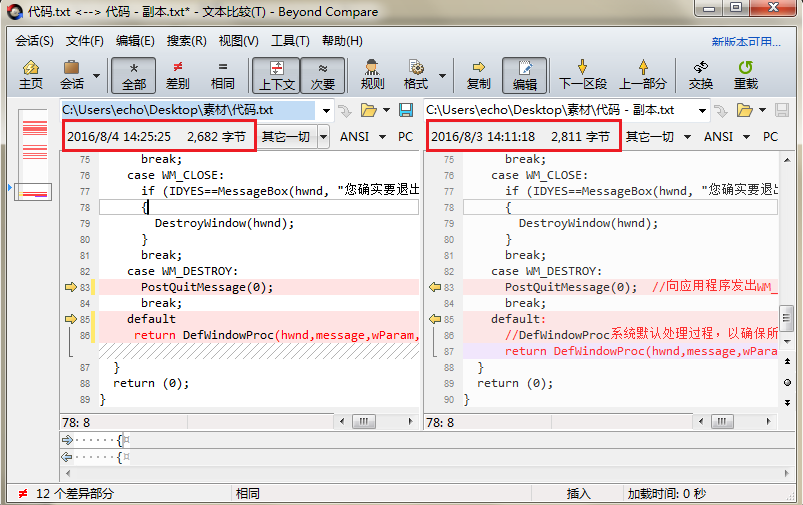Viewport: 803px width, 505px height.
Task: Save the left file with the disk icon
Action: pyautogui.click(x=406, y=110)
